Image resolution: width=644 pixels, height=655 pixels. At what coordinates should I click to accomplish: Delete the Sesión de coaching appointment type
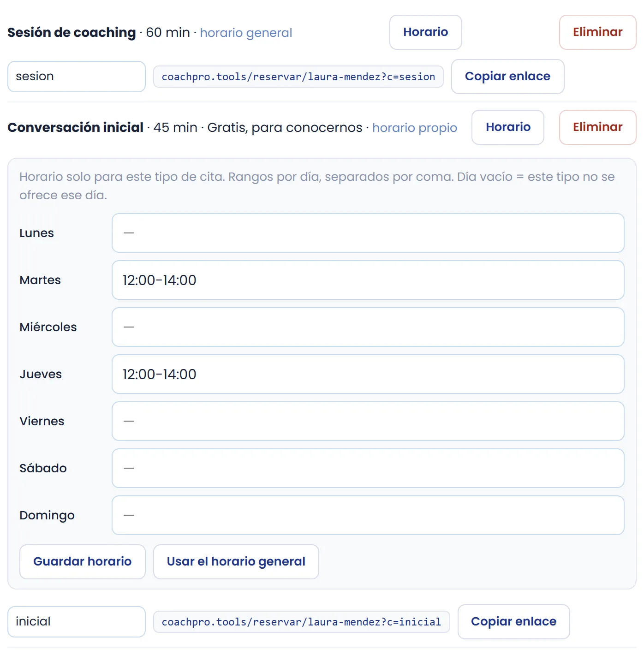pyautogui.click(x=597, y=32)
